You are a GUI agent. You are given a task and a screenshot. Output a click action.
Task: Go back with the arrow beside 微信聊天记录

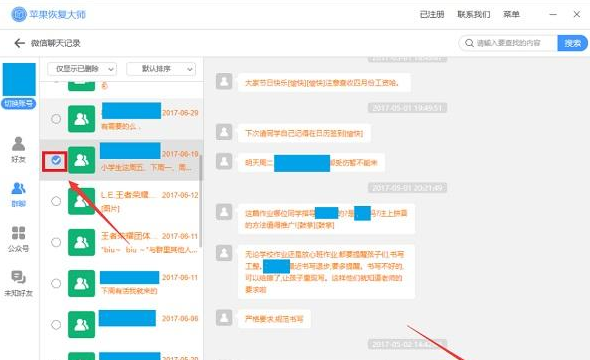pyautogui.click(x=19, y=43)
